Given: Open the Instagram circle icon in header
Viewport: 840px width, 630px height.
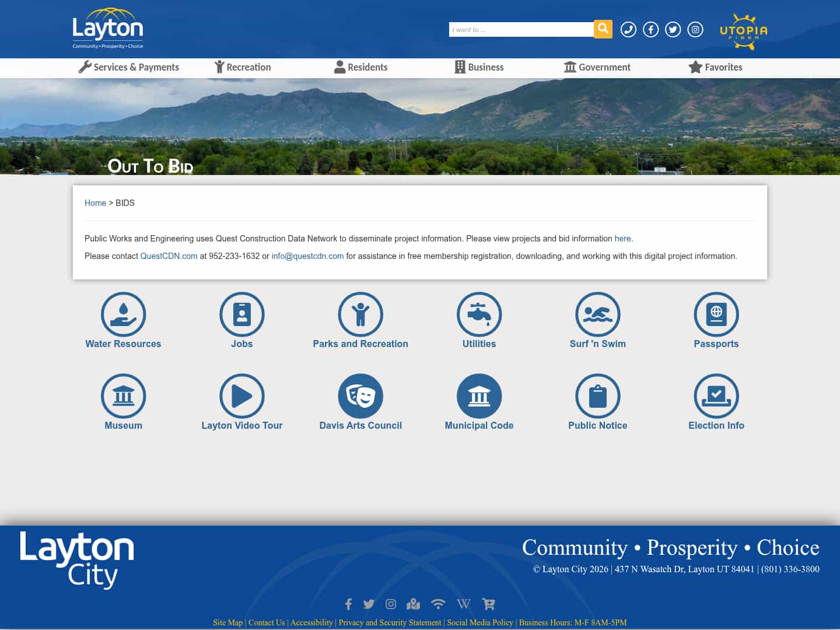Looking at the screenshot, I should point(695,29).
